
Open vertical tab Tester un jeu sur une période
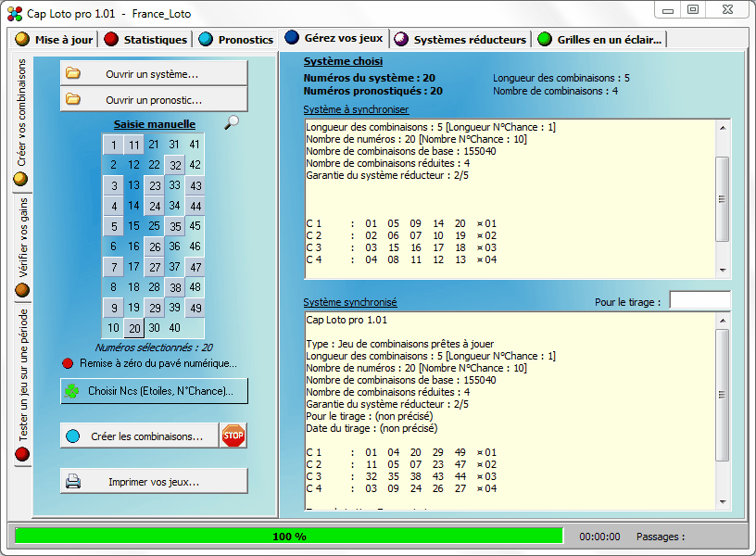click(22, 385)
